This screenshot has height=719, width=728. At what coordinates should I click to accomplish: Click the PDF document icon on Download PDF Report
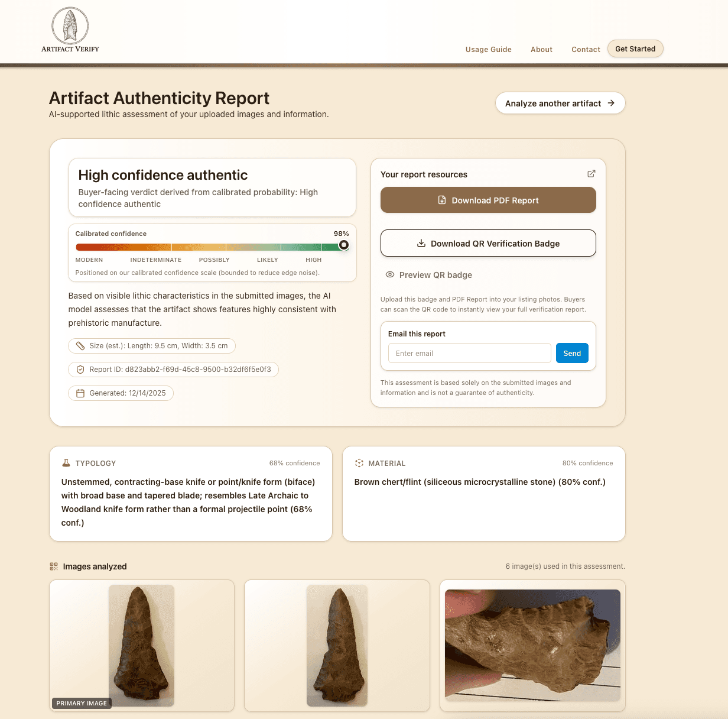coord(442,200)
